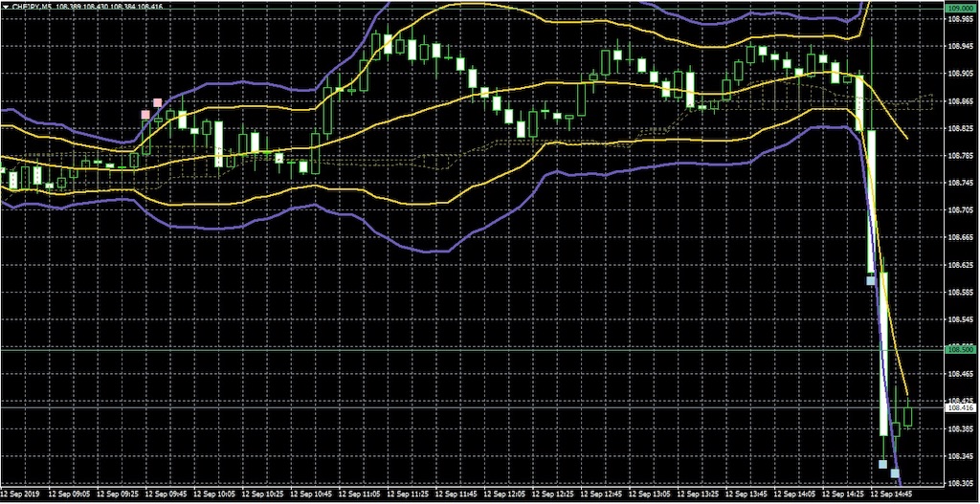Click the 108.345 price axis label
980x504 pixels.
tap(961, 456)
